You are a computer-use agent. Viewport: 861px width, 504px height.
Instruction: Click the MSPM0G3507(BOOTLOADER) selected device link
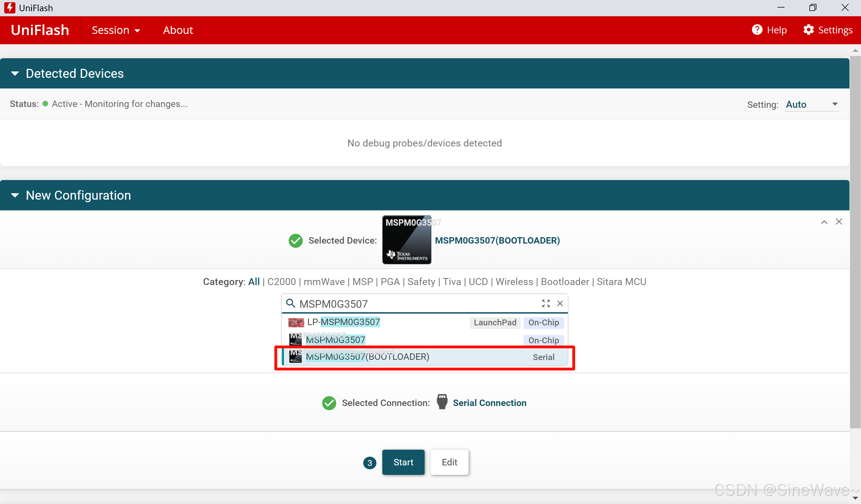[x=497, y=240]
